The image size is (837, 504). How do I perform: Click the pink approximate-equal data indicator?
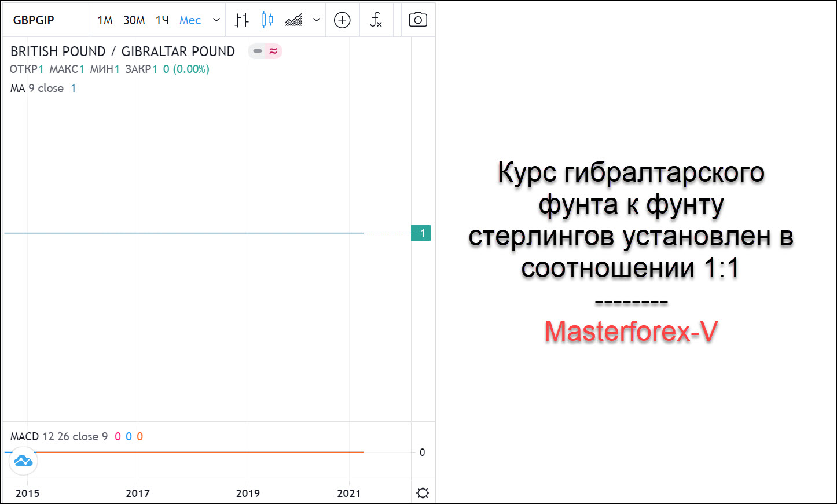(x=273, y=51)
